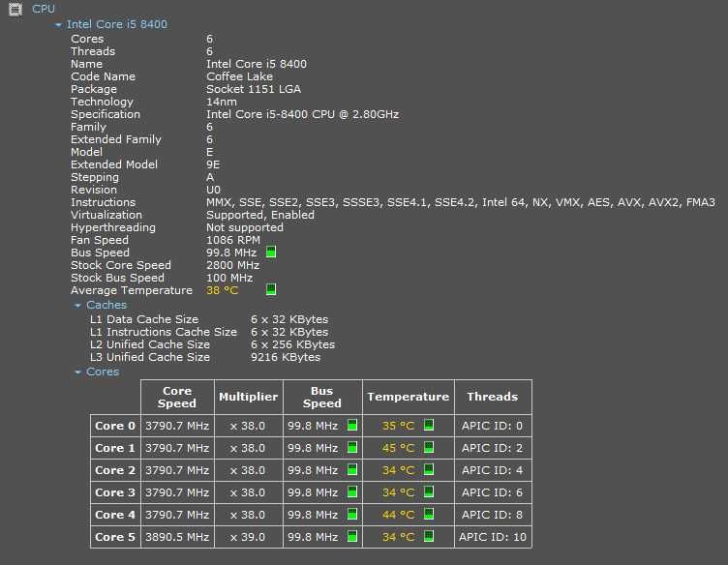Select the Bus Speed column header

pos(322,397)
